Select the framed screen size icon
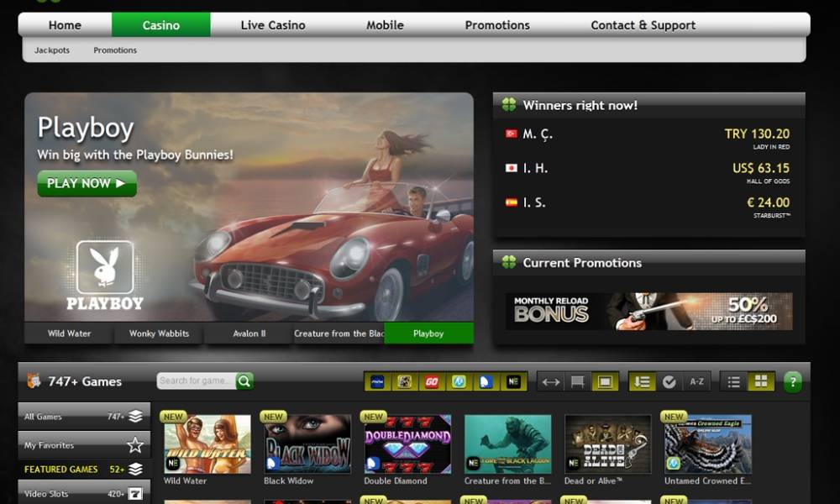The height and width of the screenshot is (504, 840). click(x=605, y=382)
